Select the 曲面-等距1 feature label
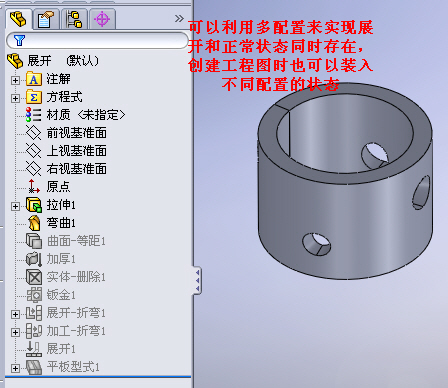448x388 pixels. tap(76, 241)
